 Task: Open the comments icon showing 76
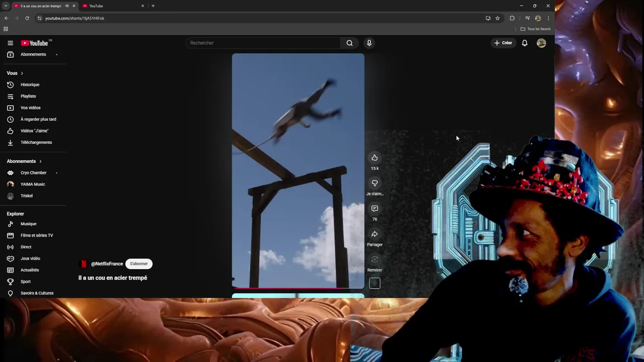[374, 209]
